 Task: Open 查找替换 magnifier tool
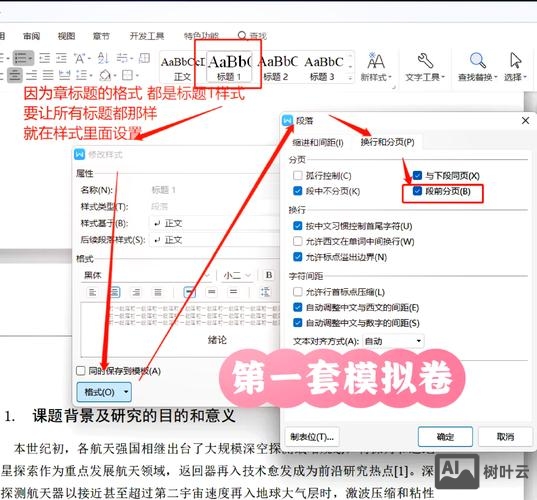coord(478,67)
